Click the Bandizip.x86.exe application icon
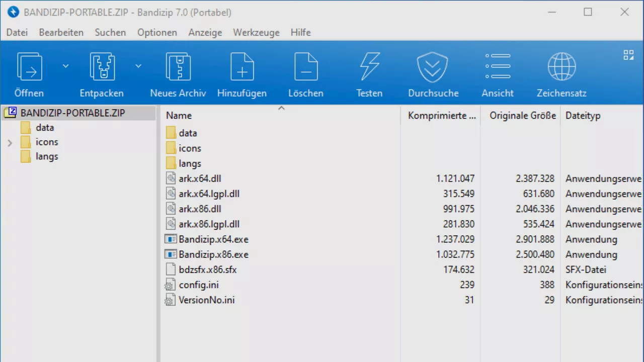Screen dimensions: 644x362 tap(171, 254)
